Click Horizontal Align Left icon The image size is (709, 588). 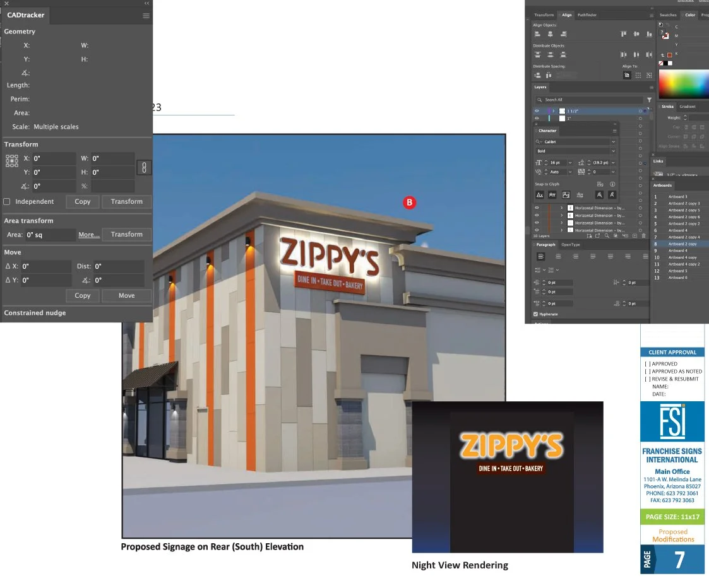coord(537,34)
